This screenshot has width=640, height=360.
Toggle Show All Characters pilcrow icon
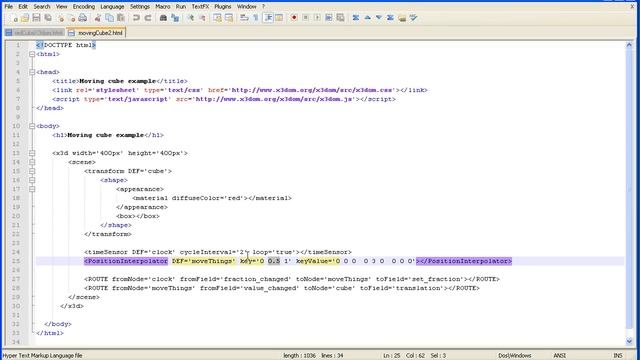[x=256, y=18]
